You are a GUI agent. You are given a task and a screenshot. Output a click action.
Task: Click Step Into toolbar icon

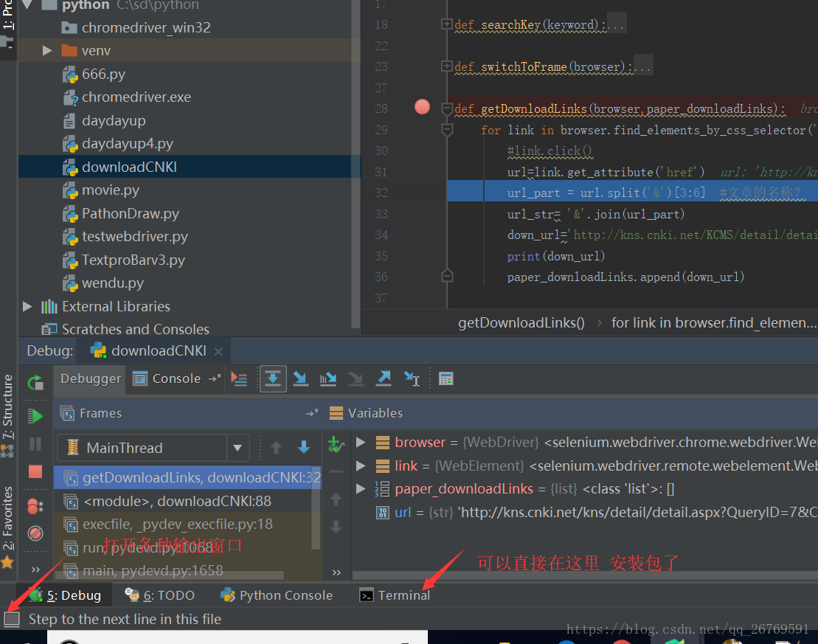(x=300, y=379)
